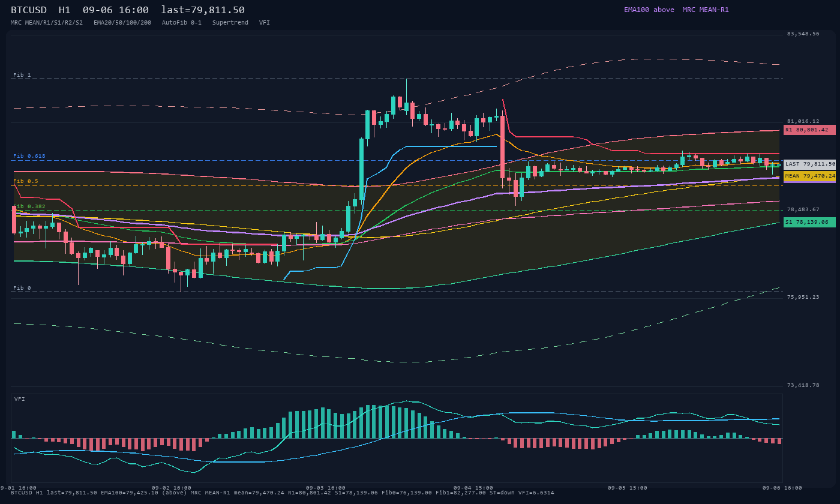This screenshot has width=840, height=504.
Task: Click the 09-03 16:00 time axis label
Action: coord(326,488)
